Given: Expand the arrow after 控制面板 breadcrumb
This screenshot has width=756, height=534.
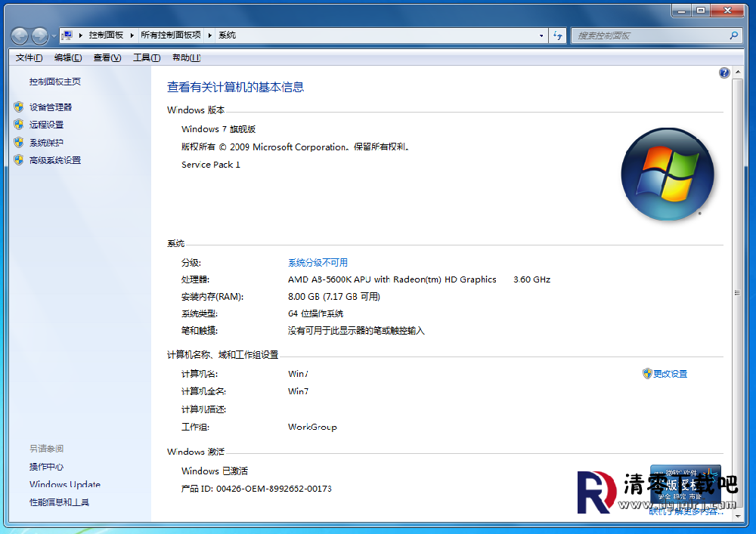Looking at the screenshot, I should (x=132, y=35).
